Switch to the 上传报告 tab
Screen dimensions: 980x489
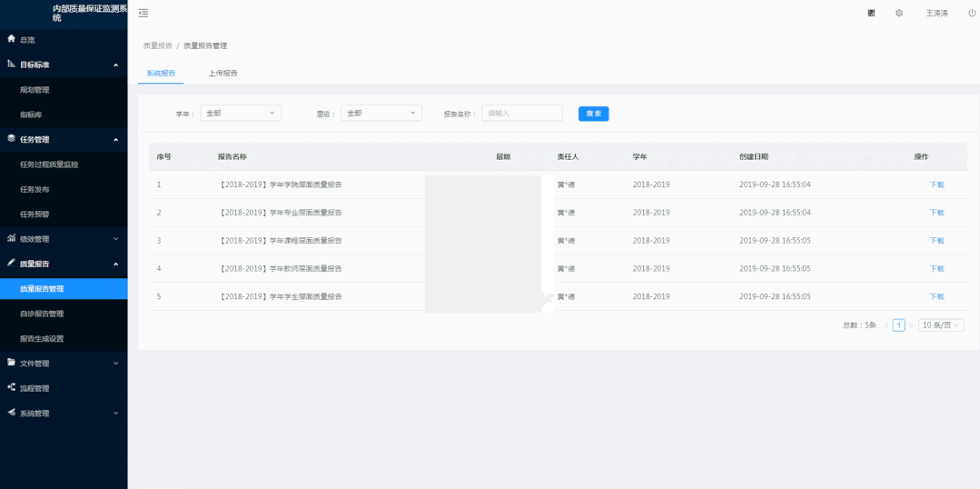(223, 73)
